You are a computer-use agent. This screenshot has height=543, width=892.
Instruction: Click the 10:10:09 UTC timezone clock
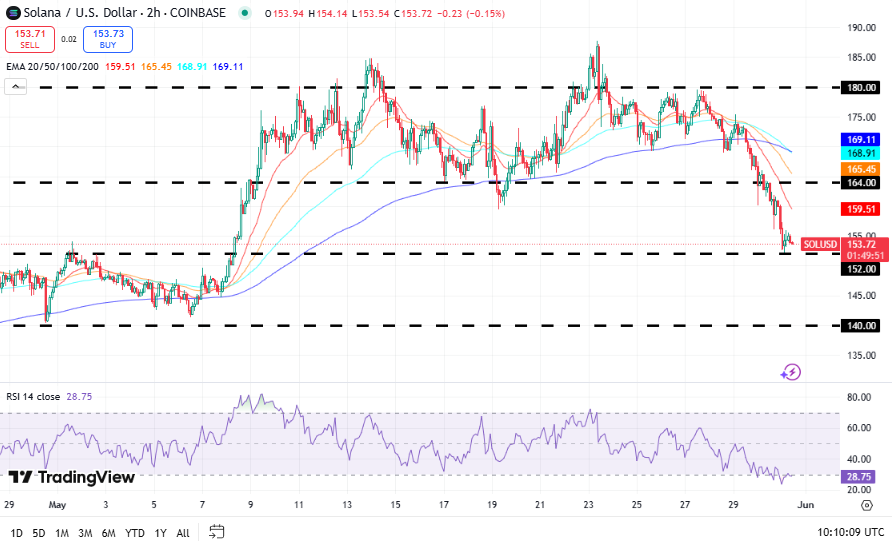tap(851, 532)
